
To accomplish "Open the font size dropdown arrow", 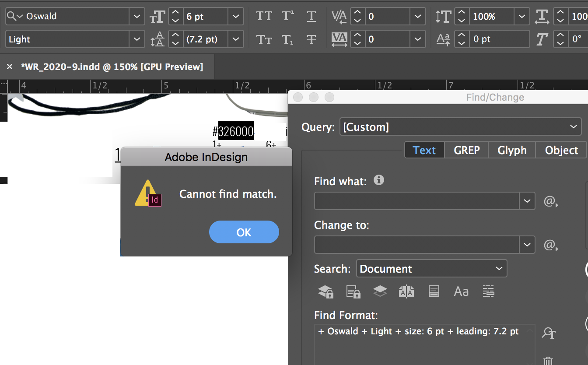I will coord(236,17).
